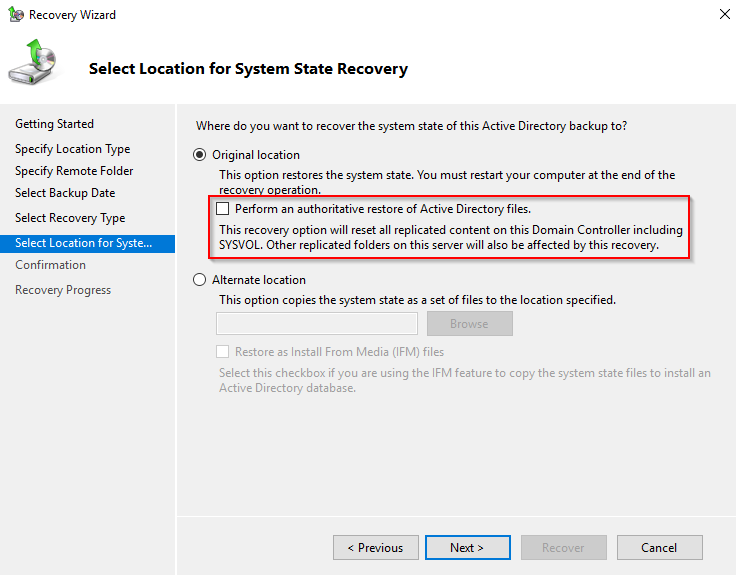Click the alternate location path field
736x575 pixels.
tap(317, 323)
